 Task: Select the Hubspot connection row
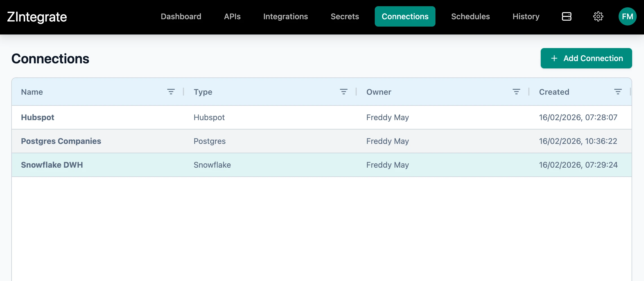coord(38,117)
